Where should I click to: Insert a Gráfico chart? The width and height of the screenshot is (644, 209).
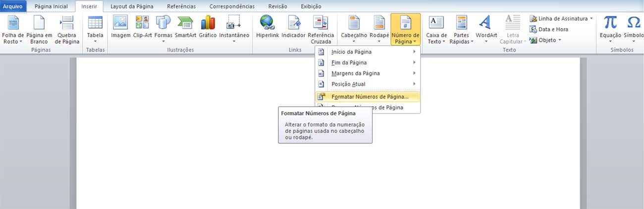208,27
